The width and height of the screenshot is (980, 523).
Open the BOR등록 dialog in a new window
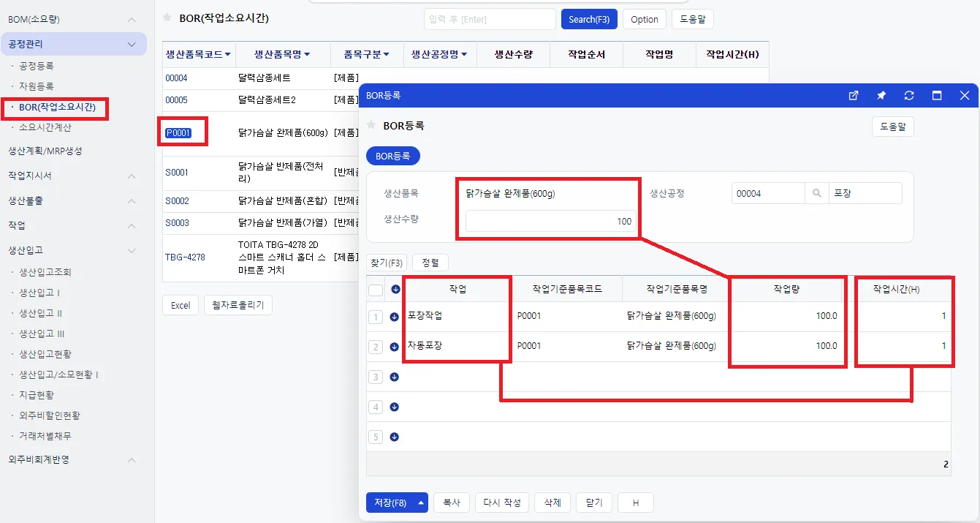(x=854, y=95)
